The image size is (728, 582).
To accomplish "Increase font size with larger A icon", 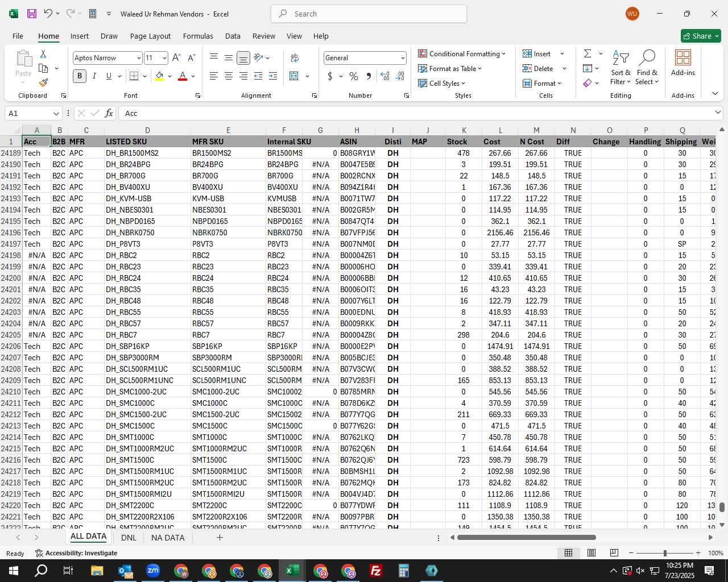I will [176, 58].
